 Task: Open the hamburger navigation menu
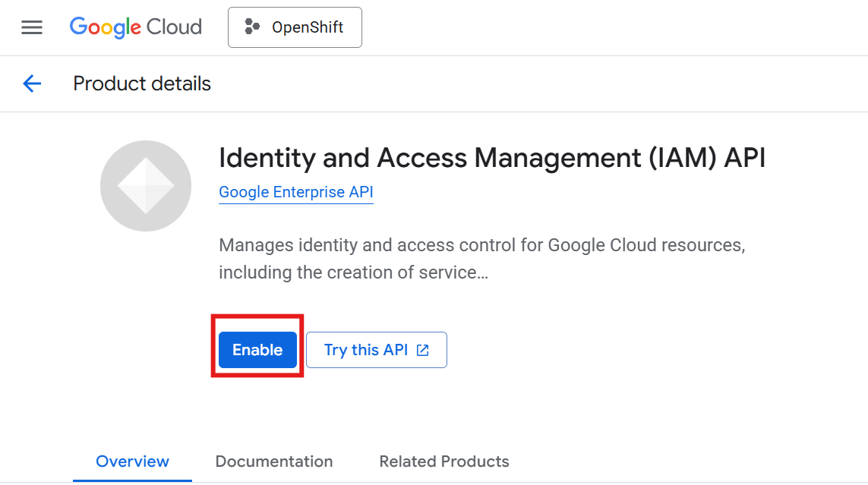pos(32,28)
